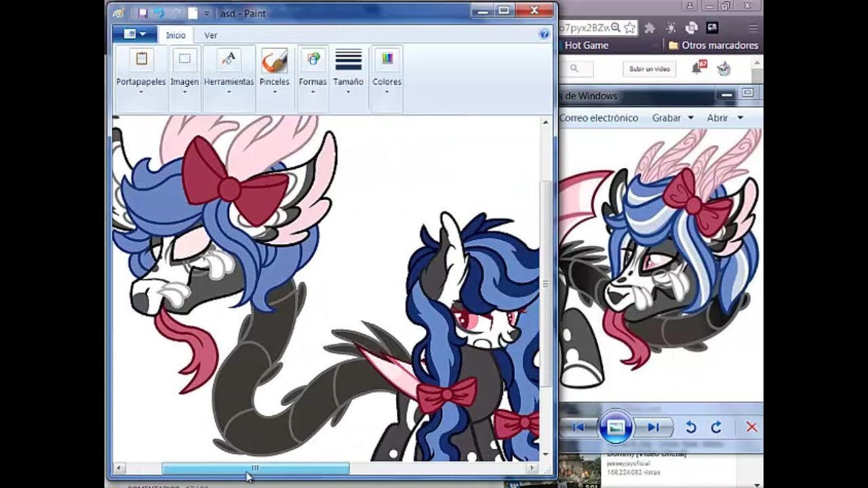The height and width of the screenshot is (488, 868).
Task: Click the New document icon in Paint's title bar
Action: tap(193, 13)
